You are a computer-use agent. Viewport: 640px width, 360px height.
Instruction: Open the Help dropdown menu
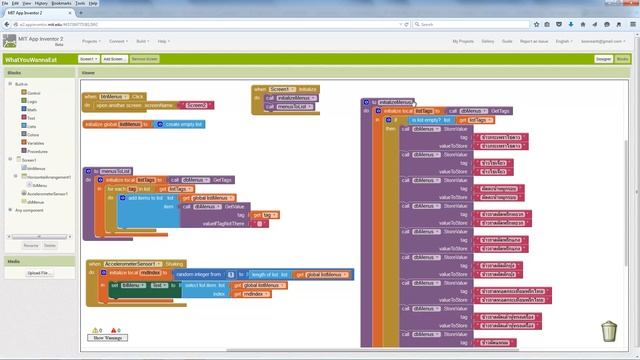coord(164,41)
